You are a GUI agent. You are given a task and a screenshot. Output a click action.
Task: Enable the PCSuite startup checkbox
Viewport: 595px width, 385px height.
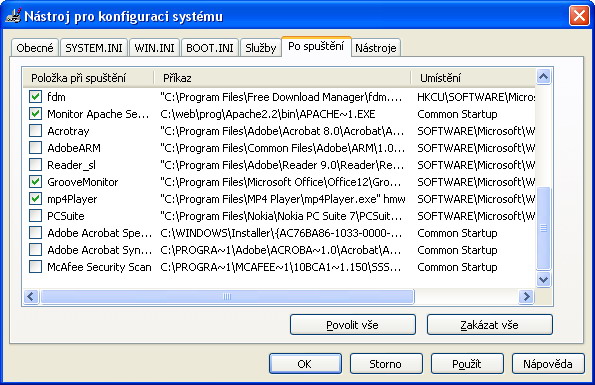[x=35, y=216]
